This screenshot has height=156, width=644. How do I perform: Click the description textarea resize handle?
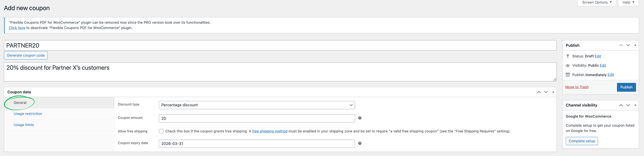pos(555,79)
